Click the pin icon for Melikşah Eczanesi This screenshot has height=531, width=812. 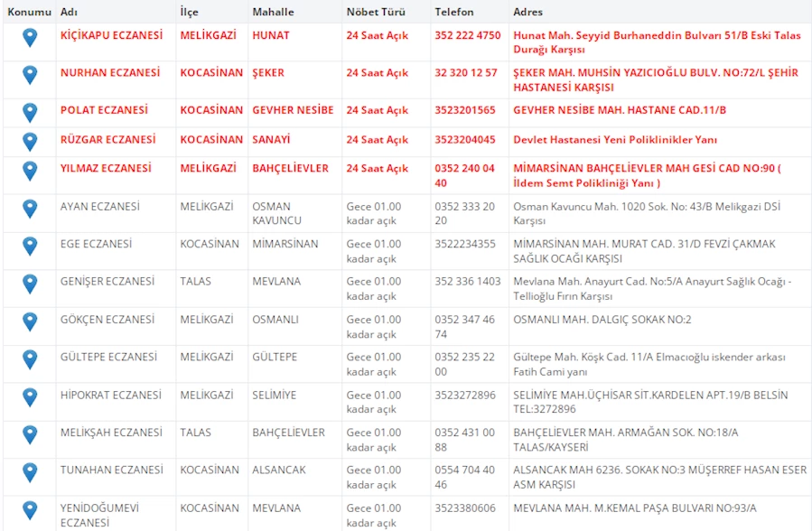30,434
